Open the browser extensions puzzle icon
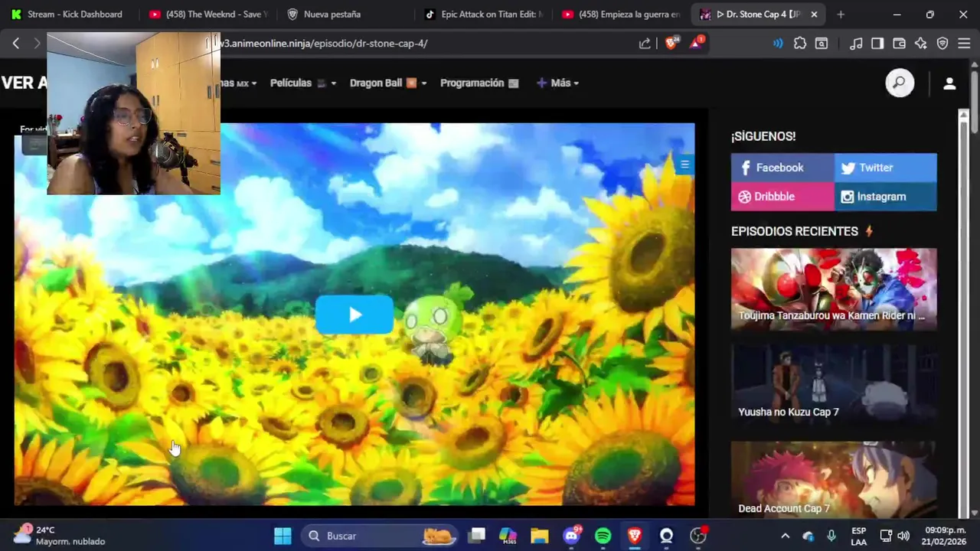The width and height of the screenshot is (980, 551). coord(800,44)
